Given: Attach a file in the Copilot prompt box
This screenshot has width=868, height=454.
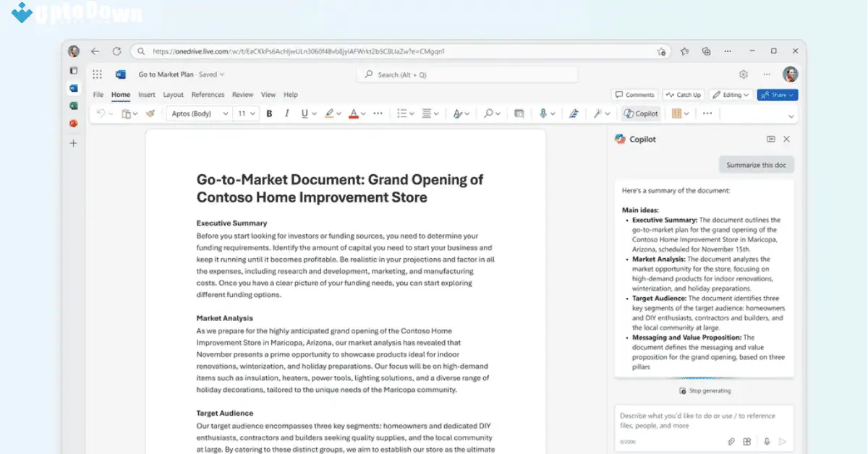Looking at the screenshot, I should pyautogui.click(x=731, y=441).
